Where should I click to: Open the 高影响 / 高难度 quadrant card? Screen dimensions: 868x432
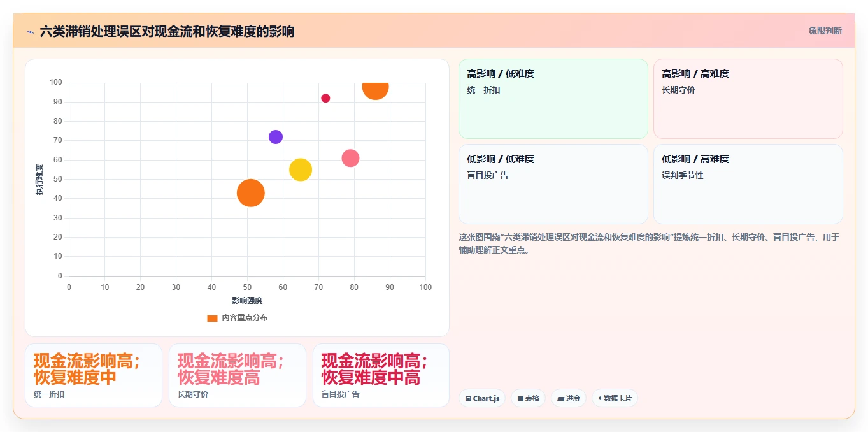[x=748, y=99]
